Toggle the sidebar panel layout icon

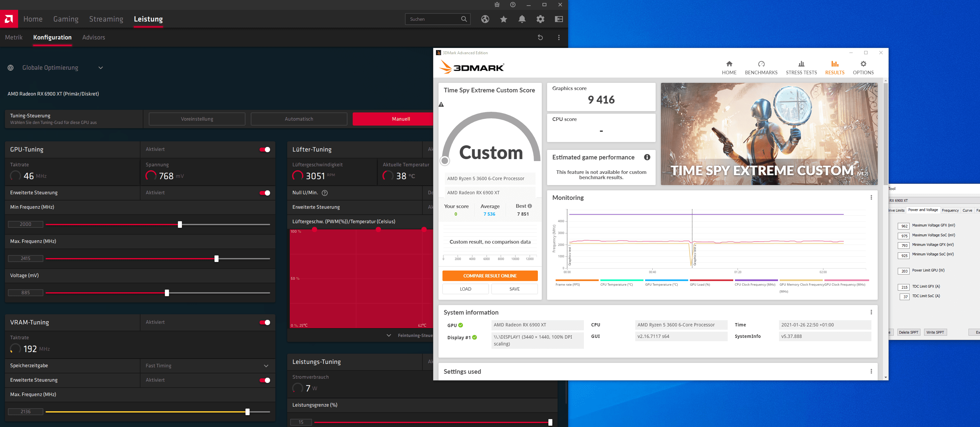click(x=559, y=19)
